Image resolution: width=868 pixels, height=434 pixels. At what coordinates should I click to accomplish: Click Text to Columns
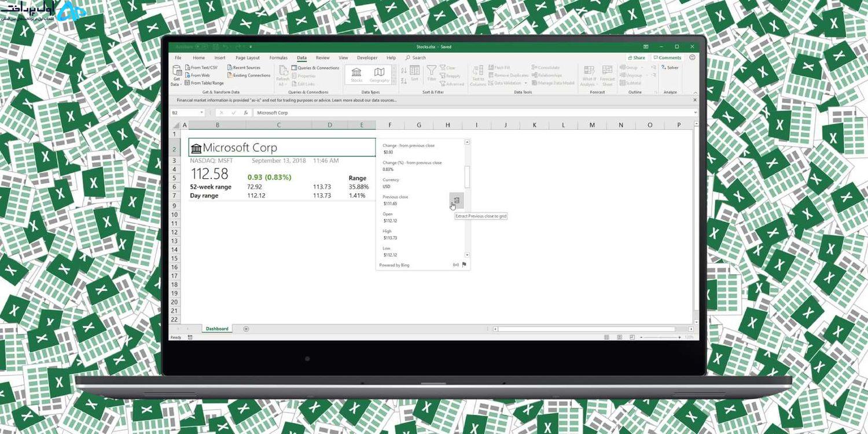478,76
